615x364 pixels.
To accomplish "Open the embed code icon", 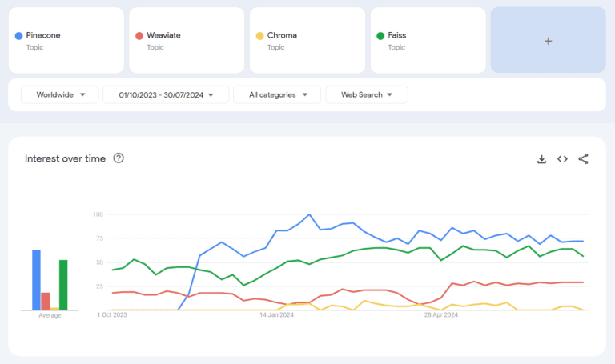I will click(562, 159).
